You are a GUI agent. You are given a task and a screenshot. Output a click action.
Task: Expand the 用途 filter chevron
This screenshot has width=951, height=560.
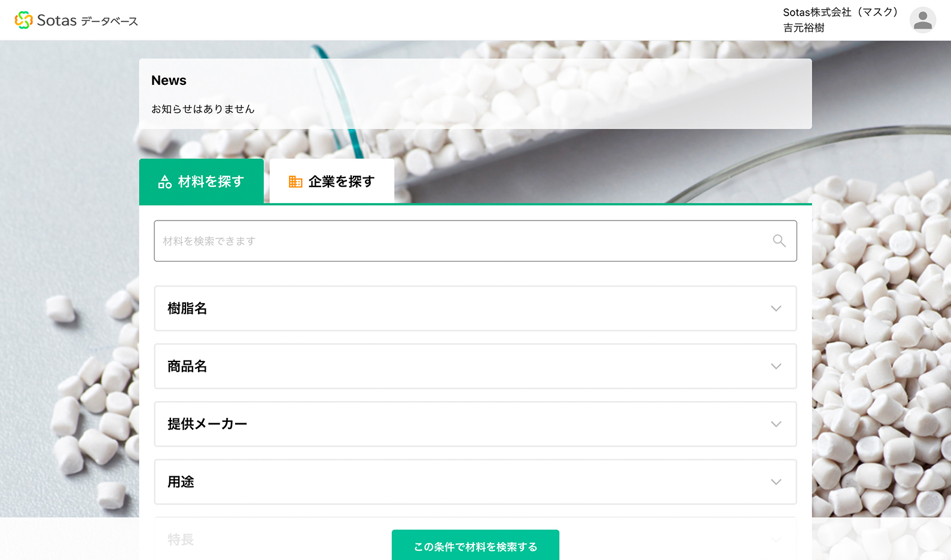776,482
